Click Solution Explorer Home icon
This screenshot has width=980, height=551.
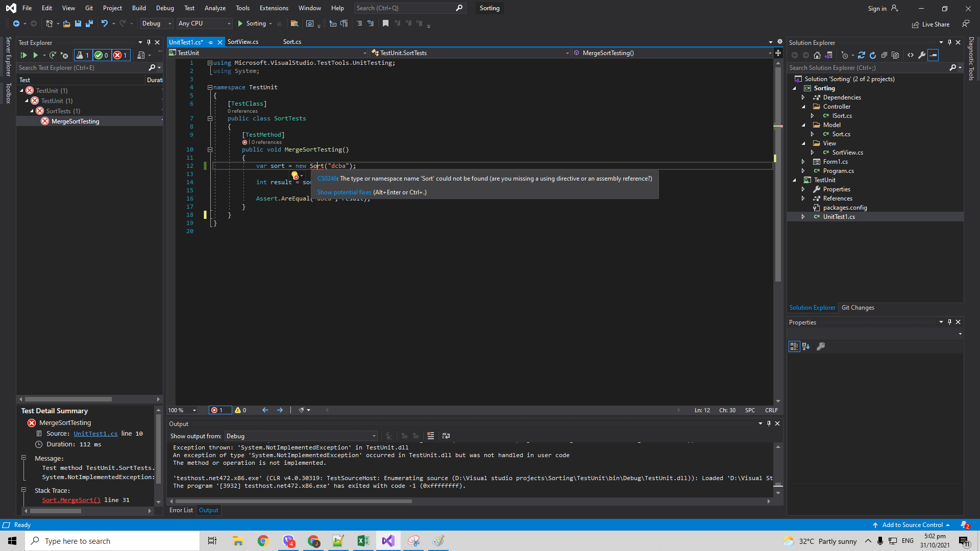817,55
